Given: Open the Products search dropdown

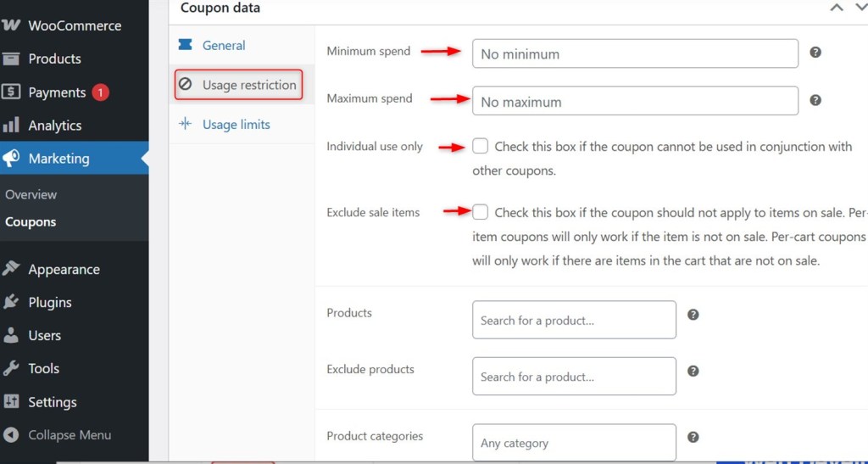Looking at the screenshot, I should (x=574, y=320).
